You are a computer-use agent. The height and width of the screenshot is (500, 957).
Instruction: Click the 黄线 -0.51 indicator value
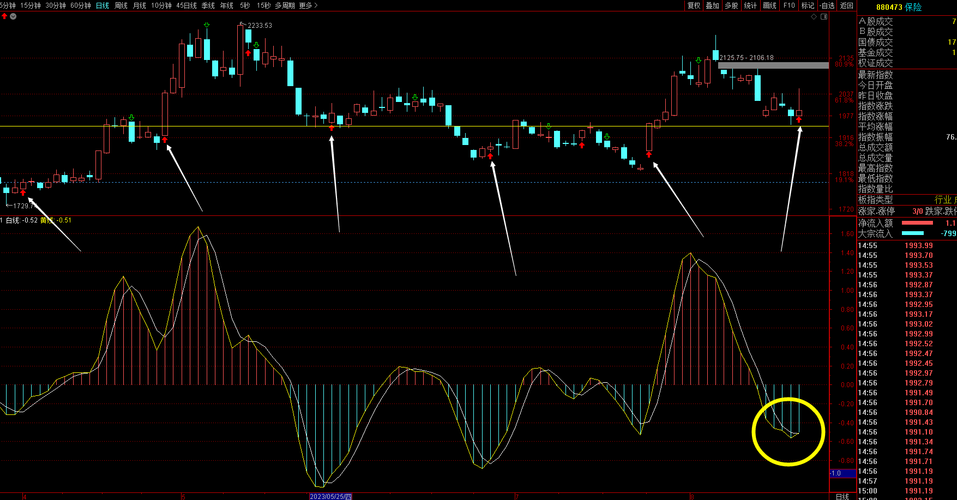click(56, 220)
